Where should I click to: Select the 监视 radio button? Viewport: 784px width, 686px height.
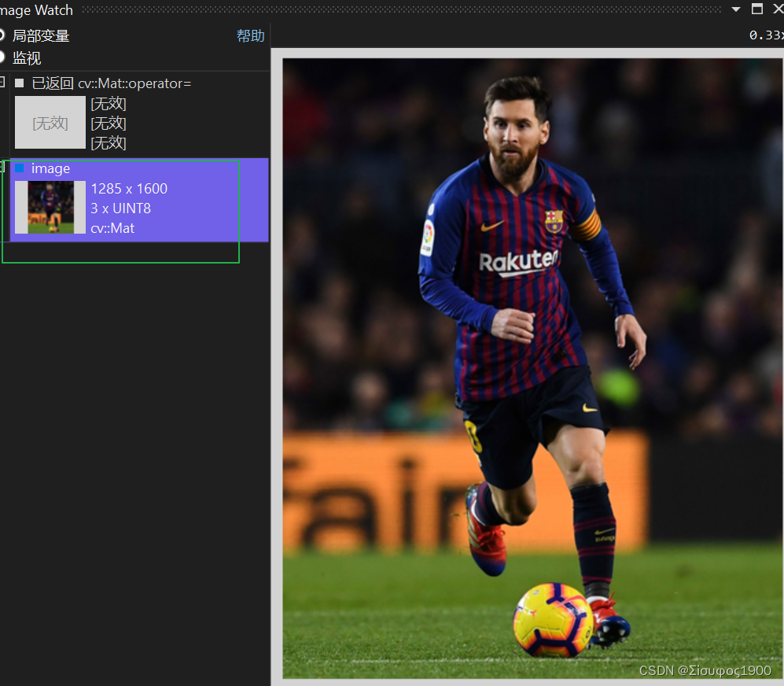click(2, 57)
